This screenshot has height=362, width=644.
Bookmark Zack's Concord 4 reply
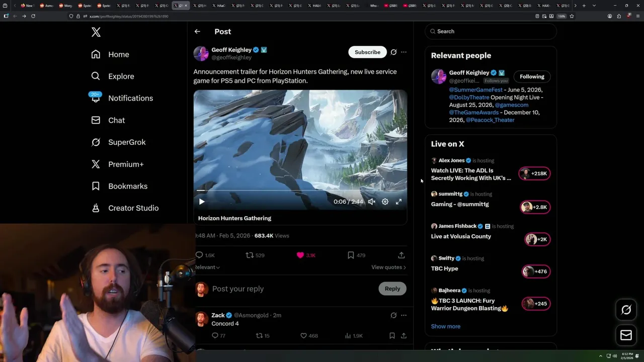[x=392, y=335]
